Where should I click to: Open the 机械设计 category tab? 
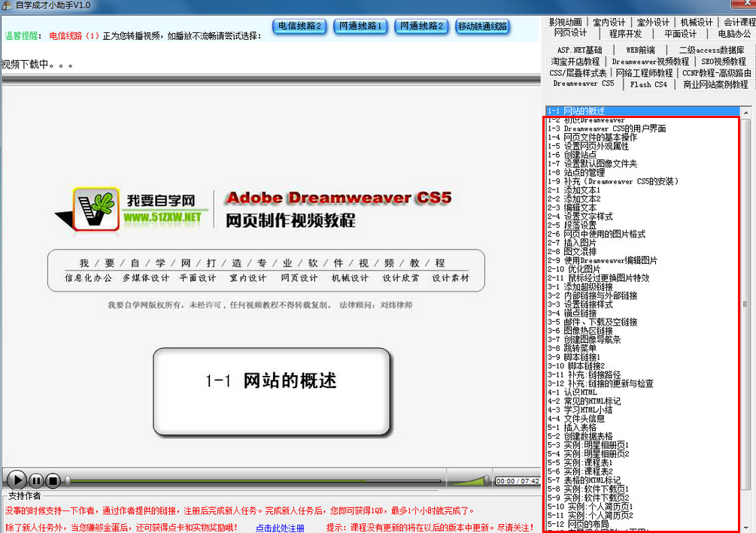click(697, 22)
